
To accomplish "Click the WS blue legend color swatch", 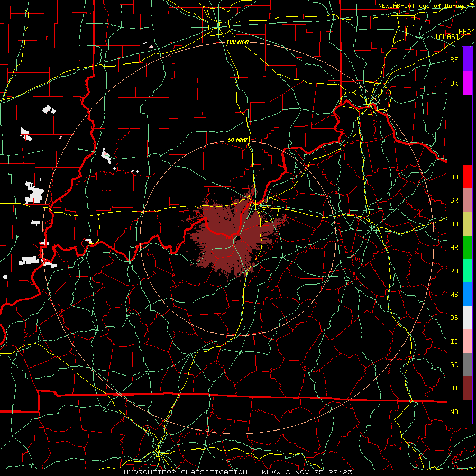I will tap(467, 294).
